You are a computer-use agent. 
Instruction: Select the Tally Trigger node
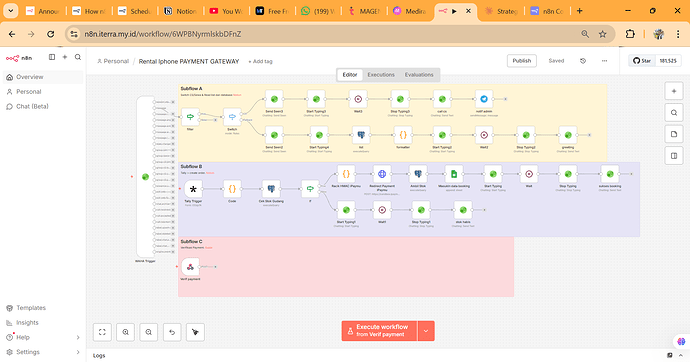[x=193, y=189]
